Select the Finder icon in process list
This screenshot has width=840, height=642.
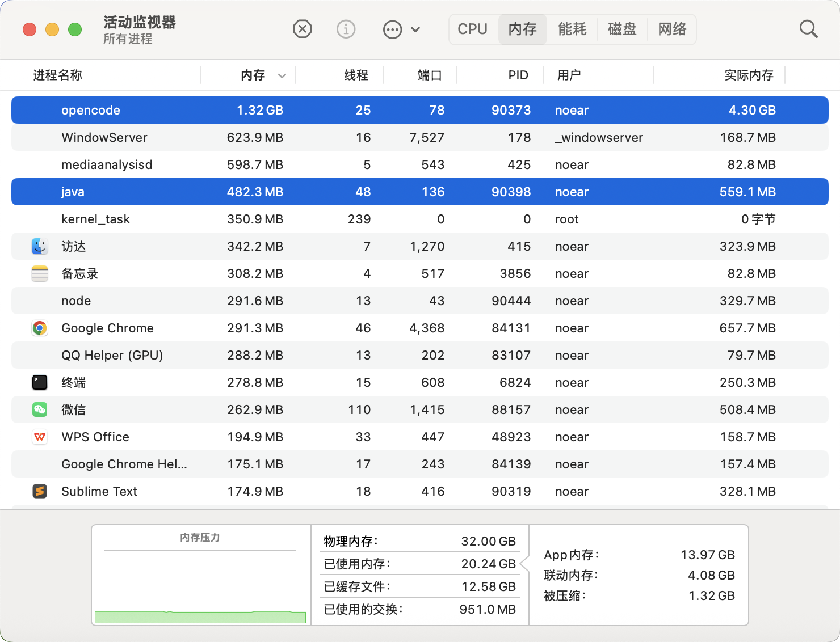[40, 246]
